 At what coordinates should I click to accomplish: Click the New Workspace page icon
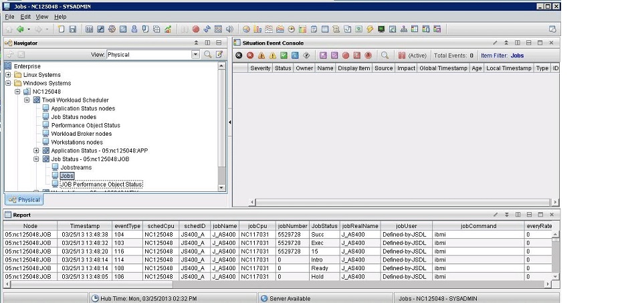[x=61, y=29]
